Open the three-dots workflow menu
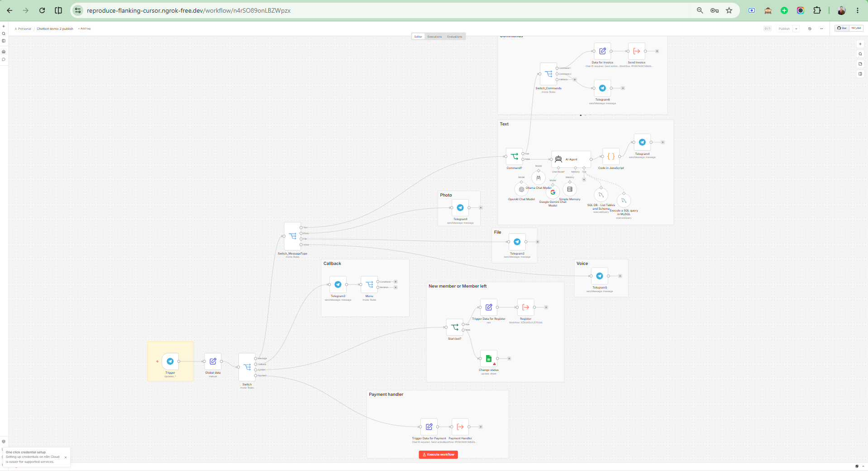 pyautogui.click(x=821, y=29)
